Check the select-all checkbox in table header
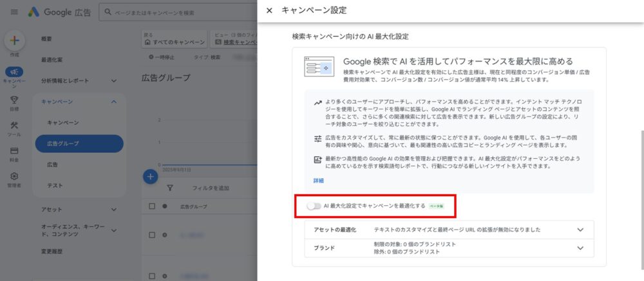Viewport: 644px width, 281px height. (x=152, y=206)
